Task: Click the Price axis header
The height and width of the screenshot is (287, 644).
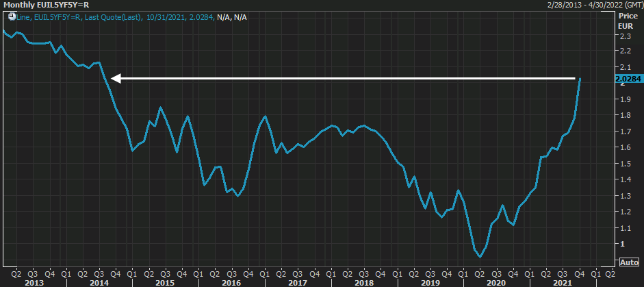Action: (x=627, y=15)
